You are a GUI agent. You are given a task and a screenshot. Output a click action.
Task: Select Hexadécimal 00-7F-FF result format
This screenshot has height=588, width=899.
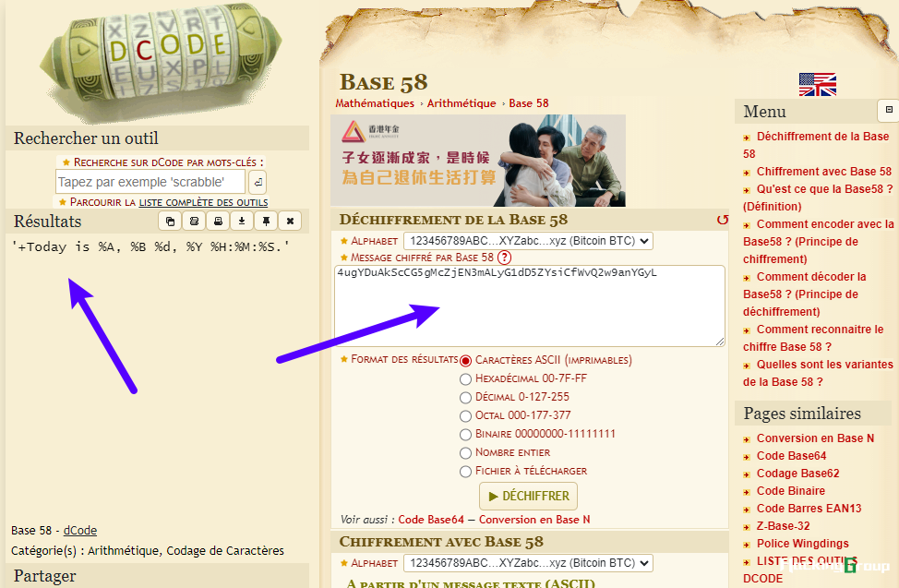(x=465, y=379)
